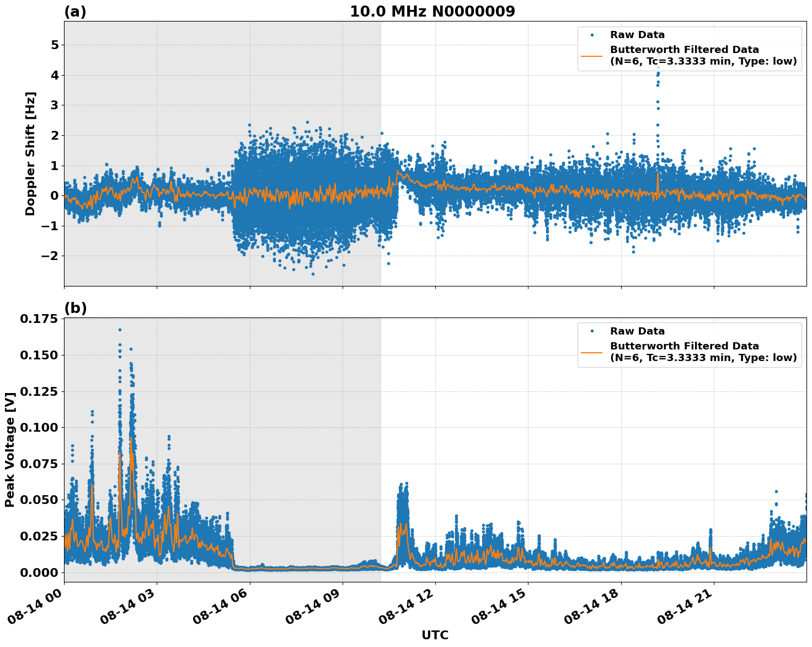Viewport: 812px width, 647px height.
Task: Click the Doppler outlier spike near 4 Hz
Action: click(x=658, y=75)
